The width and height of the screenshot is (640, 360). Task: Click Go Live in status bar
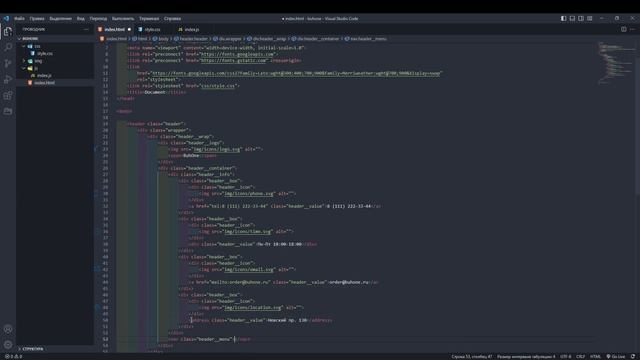[616, 356]
